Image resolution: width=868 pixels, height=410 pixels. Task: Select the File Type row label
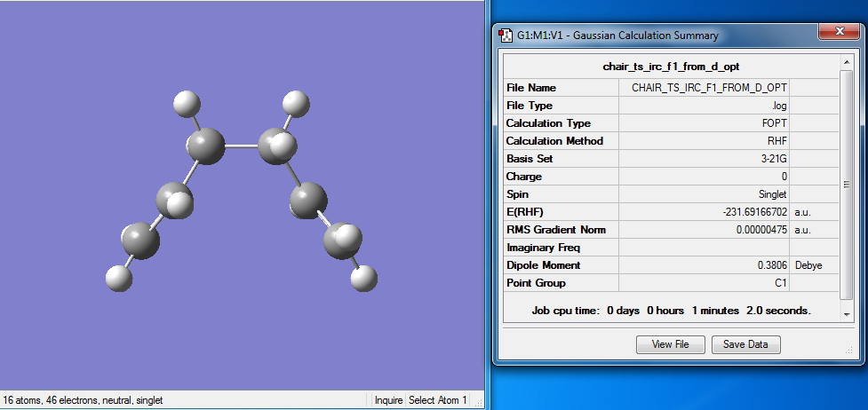[x=529, y=106]
